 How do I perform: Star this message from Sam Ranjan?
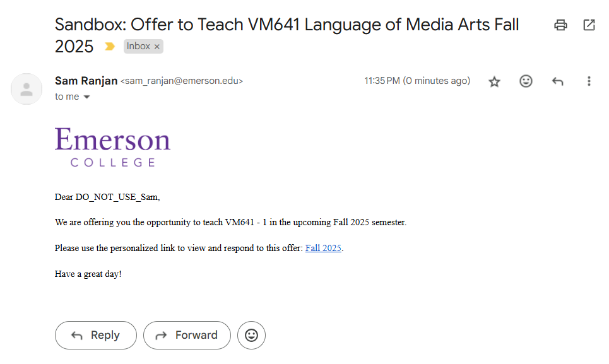pyautogui.click(x=494, y=81)
